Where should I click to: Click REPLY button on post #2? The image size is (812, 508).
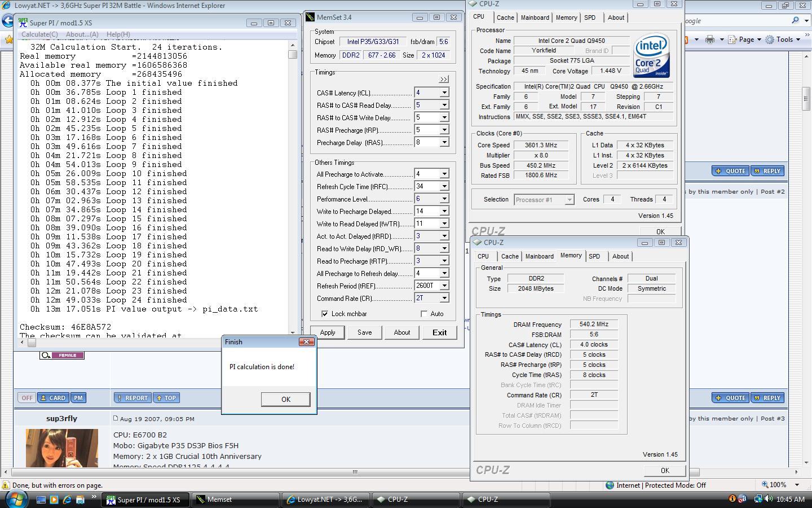click(767, 171)
